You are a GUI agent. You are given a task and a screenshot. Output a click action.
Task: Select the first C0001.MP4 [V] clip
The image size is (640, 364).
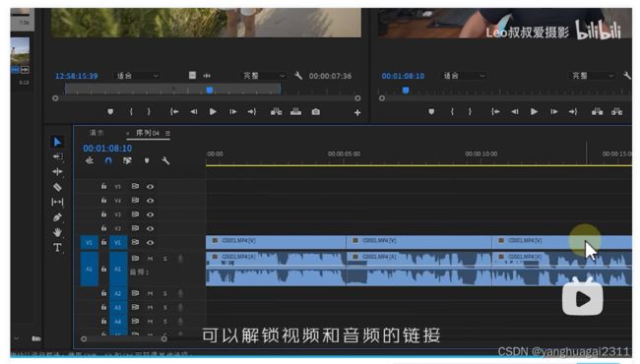[x=276, y=242]
